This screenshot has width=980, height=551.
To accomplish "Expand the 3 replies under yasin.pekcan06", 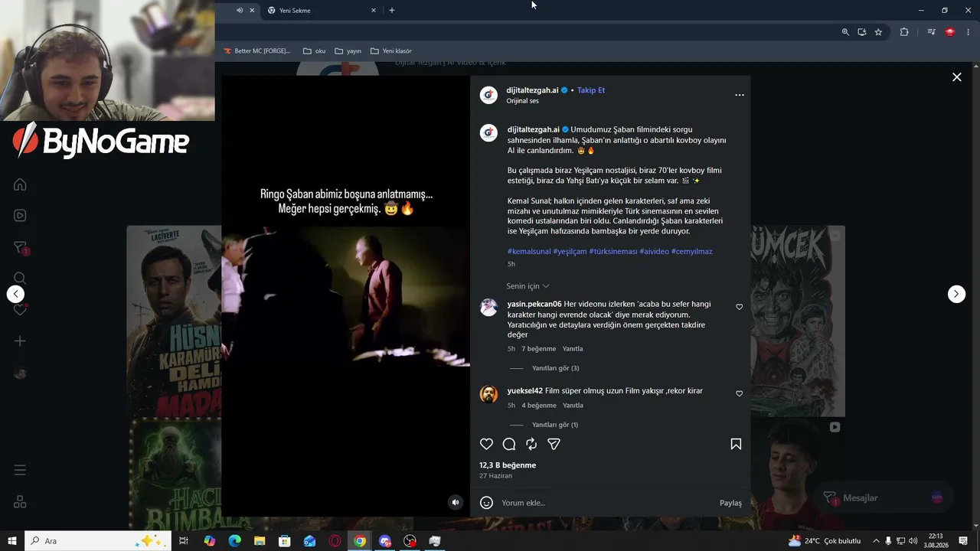I will (x=556, y=368).
